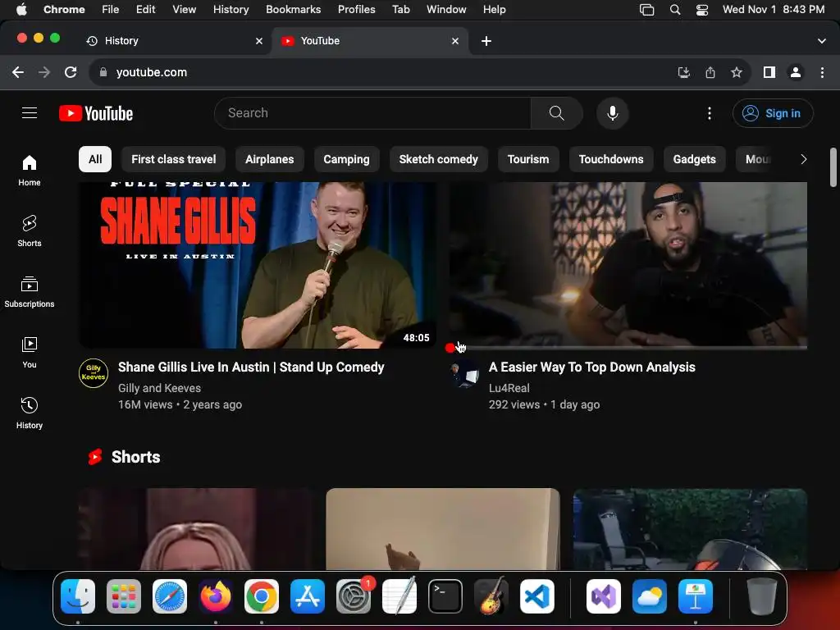840x630 pixels.
Task: Open A Easier Way To Top Down Analysis
Action: (592, 367)
